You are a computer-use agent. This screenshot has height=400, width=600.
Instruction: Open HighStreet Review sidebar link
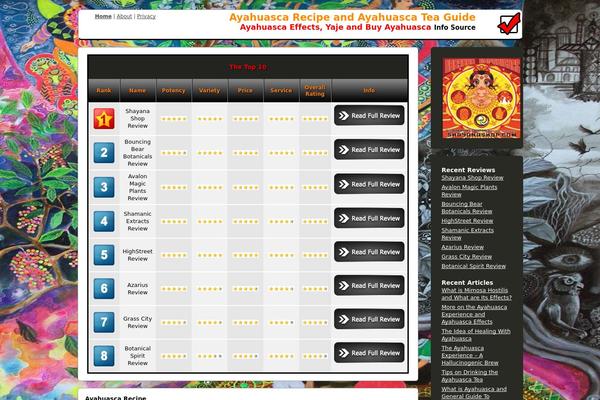[467, 221]
